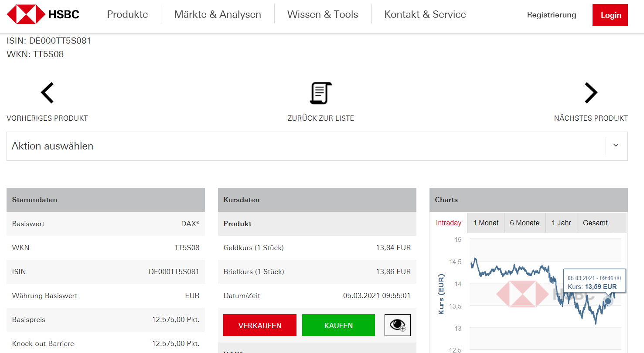The height and width of the screenshot is (353, 644).
Task: Click the chart data point marker
Action: [608, 301]
